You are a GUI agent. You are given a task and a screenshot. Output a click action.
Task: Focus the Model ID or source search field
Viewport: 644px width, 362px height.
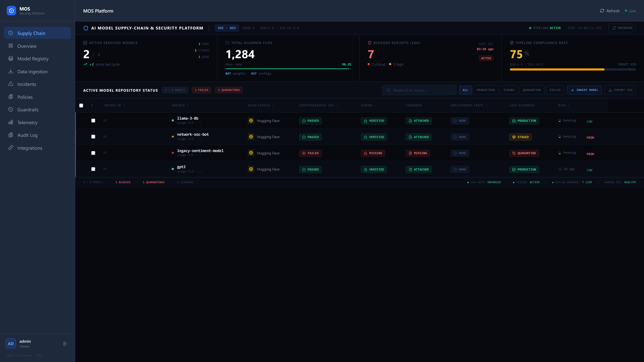pyautogui.click(x=419, y=90)
